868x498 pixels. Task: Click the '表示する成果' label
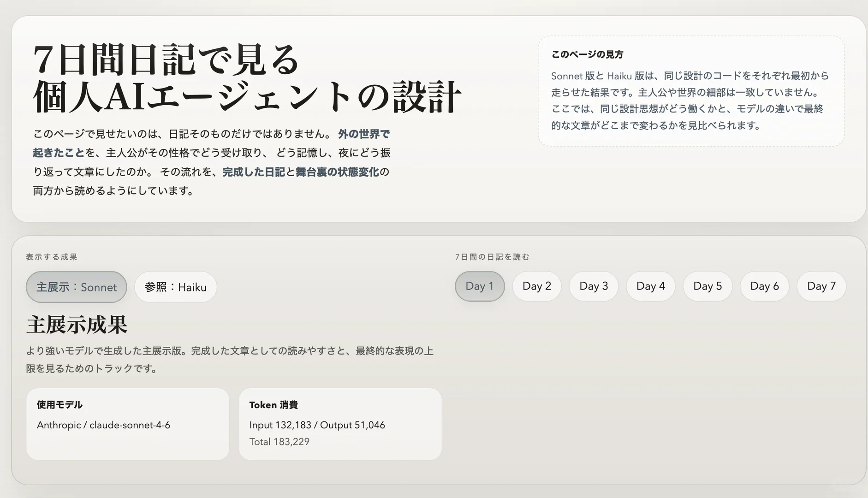(x=52, y=257)
